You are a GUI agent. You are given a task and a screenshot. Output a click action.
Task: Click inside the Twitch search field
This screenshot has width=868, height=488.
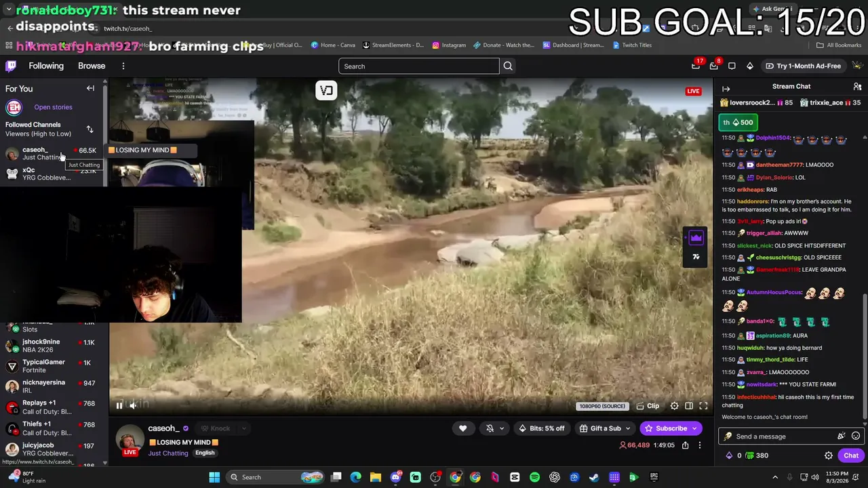418,66
